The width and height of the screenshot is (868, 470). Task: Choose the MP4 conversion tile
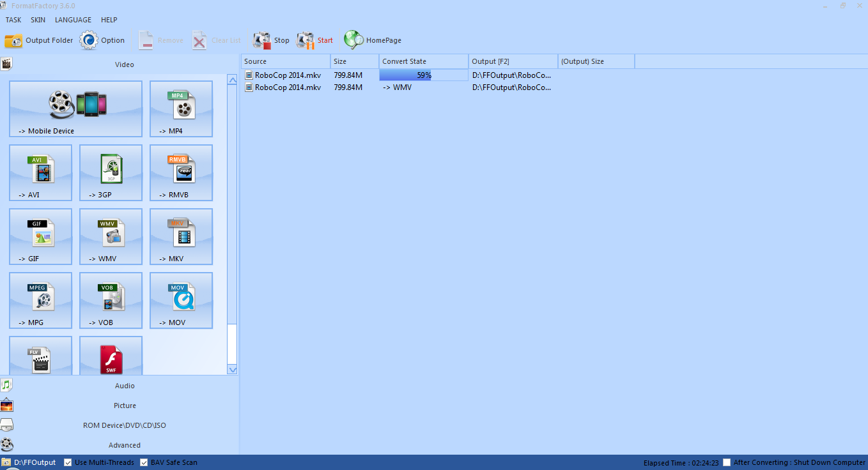(181, 109)
